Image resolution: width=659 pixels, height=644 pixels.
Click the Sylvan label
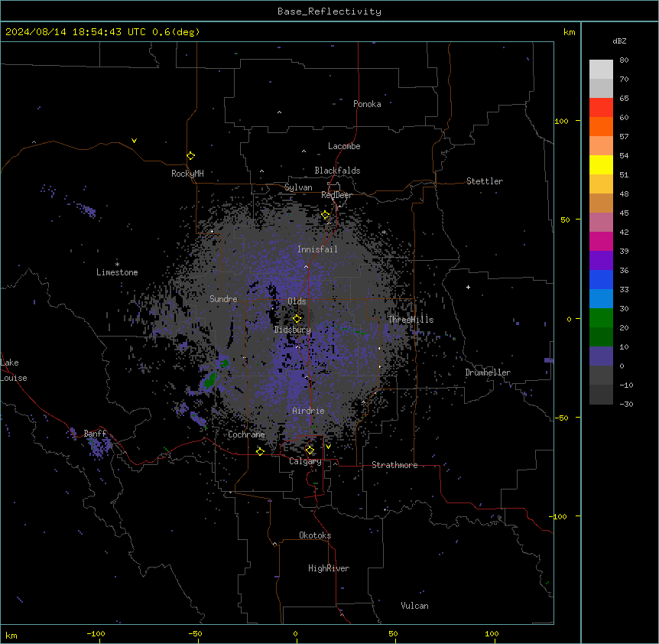298,187
